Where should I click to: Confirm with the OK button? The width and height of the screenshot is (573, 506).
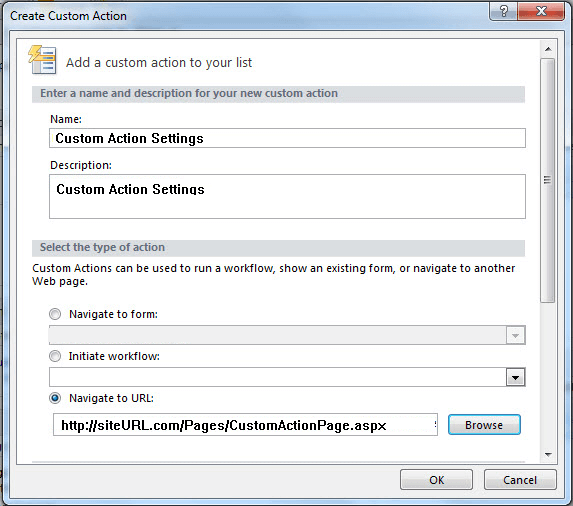(x=436, y=480)
